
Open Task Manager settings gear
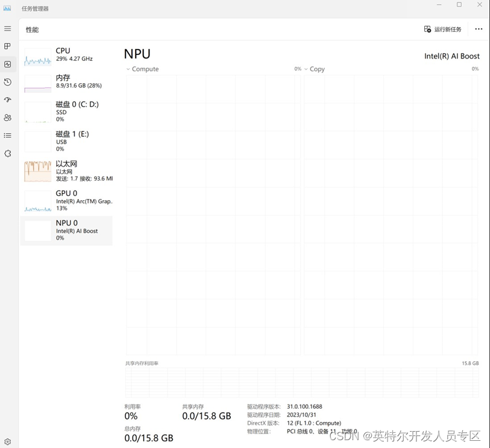7,442
